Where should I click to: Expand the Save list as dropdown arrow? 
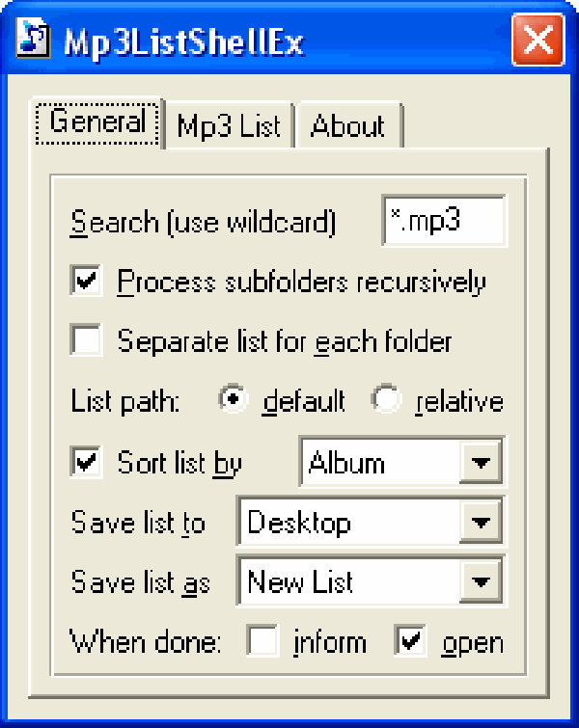pyautogui.click(x=480, y=581)
